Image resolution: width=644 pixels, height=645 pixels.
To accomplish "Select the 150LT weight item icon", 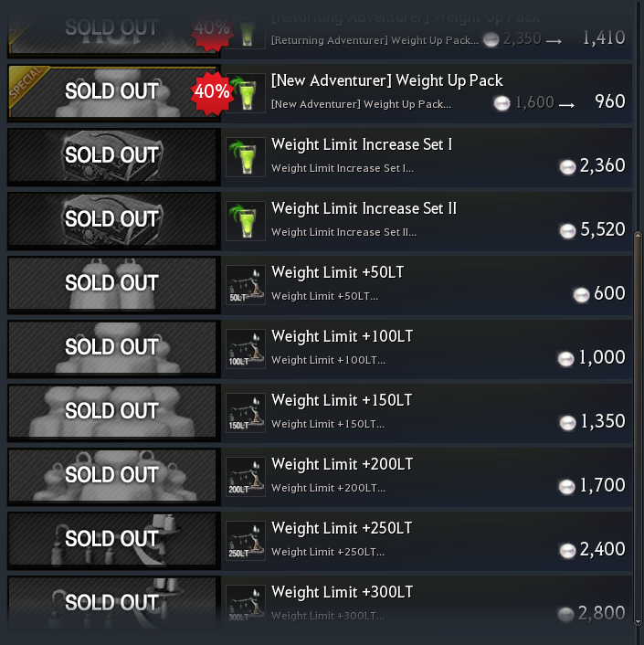I will tap(246, 412).
